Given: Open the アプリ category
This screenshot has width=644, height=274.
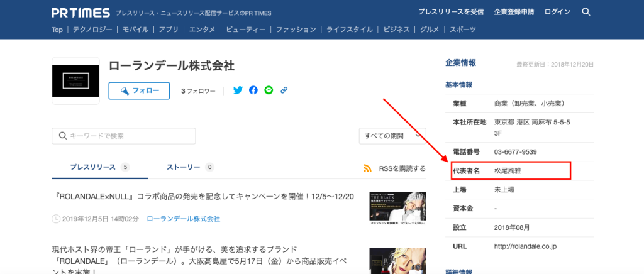Looking at the screenshot, I should (x=169, y=30).
